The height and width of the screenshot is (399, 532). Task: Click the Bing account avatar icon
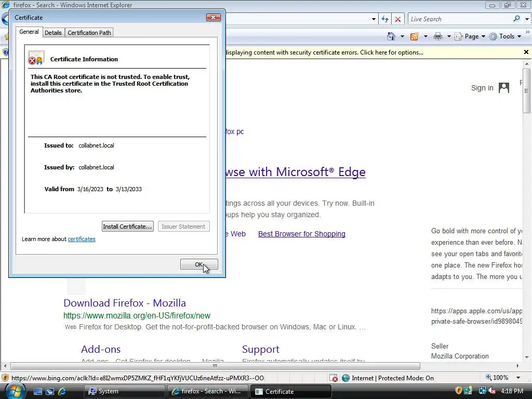[504, 88]
